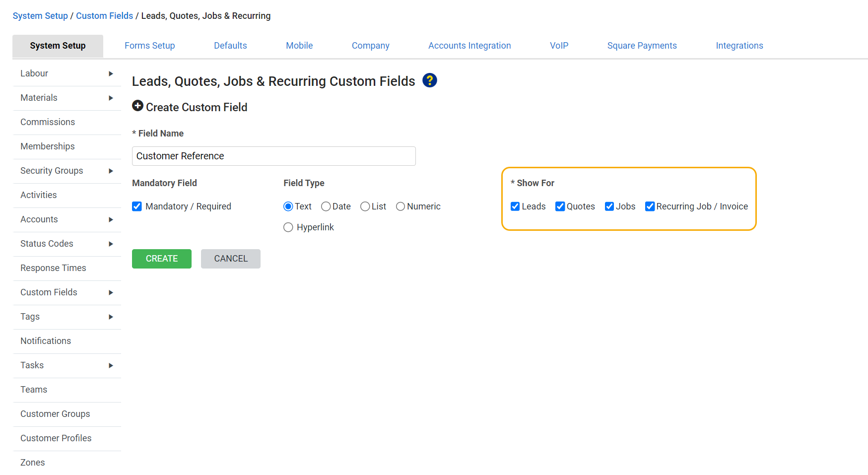This screenshot has width=868, height=475.
Task: Select the Date field type radio
Action: (326, 206)
